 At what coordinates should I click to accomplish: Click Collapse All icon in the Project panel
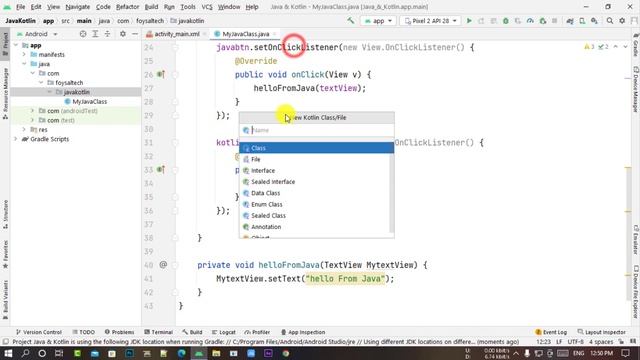[x=107, y=34]
